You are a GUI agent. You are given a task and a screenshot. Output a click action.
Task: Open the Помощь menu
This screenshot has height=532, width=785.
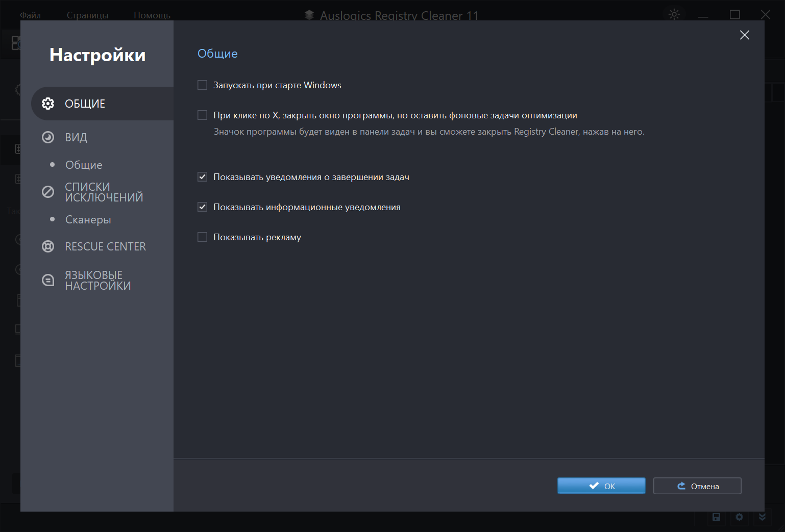152,15
